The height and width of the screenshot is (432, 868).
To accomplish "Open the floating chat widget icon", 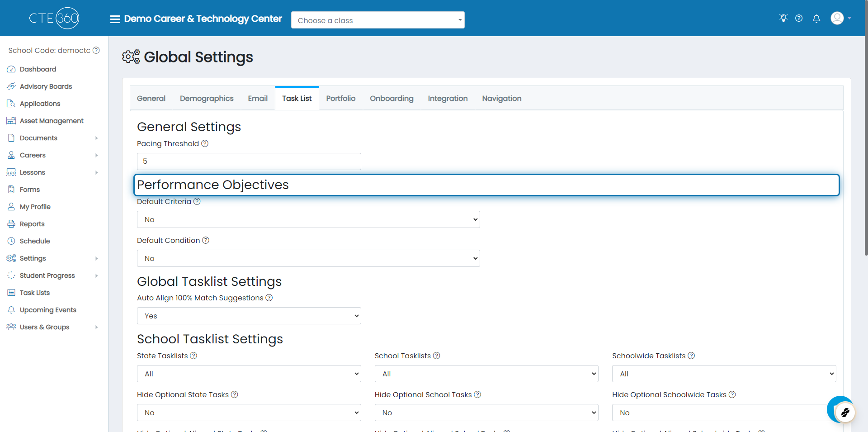I will click(844, 411).
